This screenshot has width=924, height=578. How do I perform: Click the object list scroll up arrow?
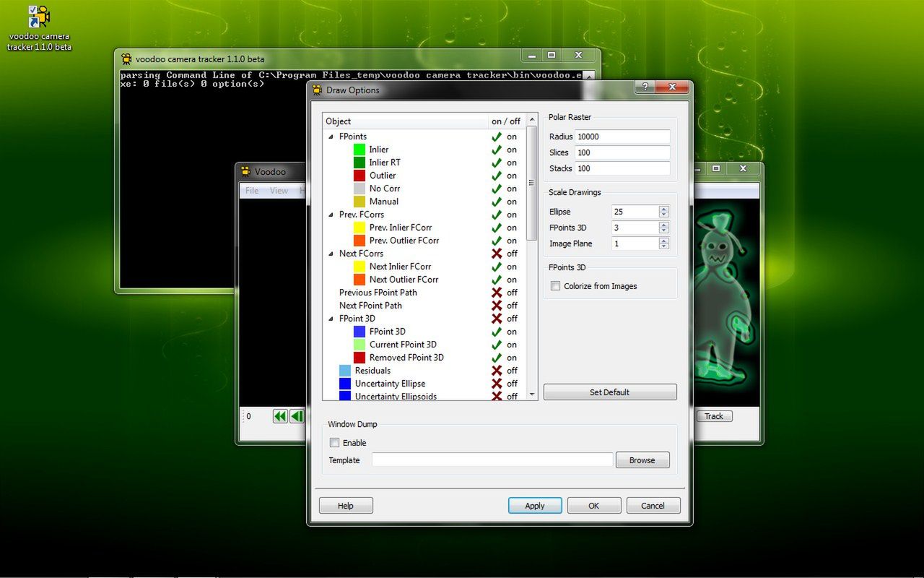[533, 120]
